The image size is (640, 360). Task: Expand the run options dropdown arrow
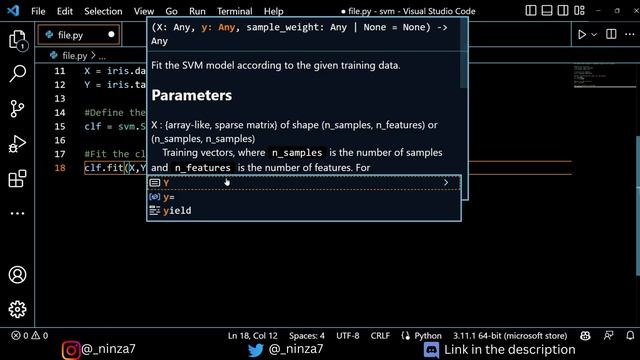tap(594, 35)
